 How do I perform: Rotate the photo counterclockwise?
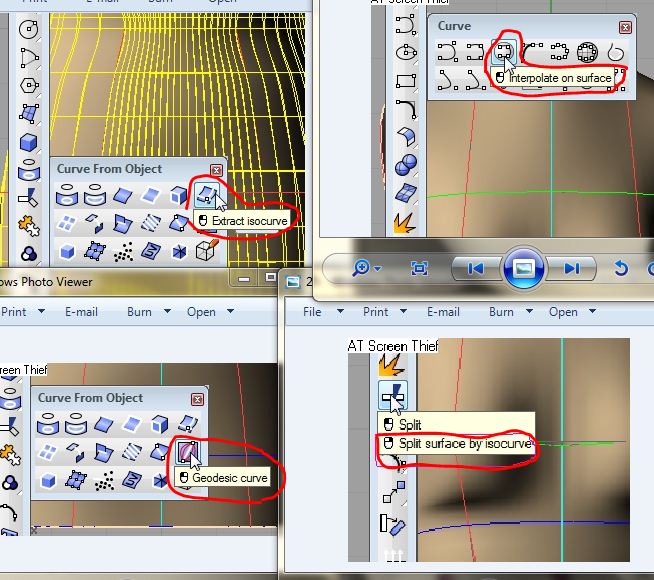621,268
